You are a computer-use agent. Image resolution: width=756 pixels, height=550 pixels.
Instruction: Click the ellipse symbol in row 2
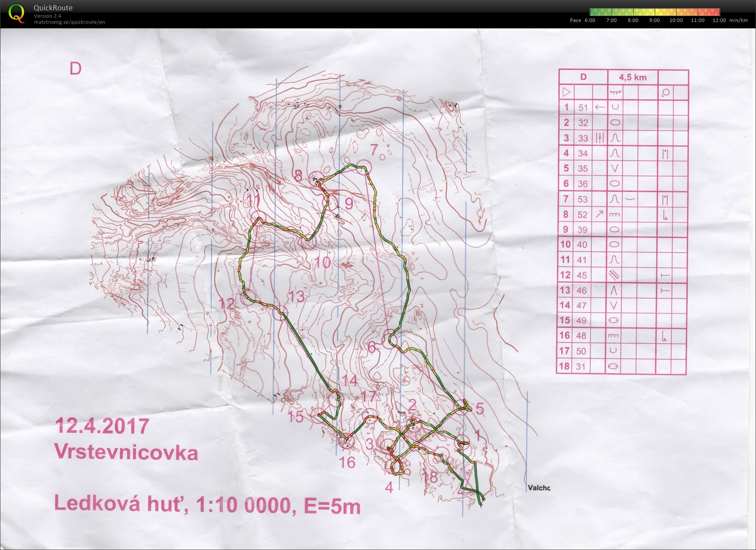615,123
